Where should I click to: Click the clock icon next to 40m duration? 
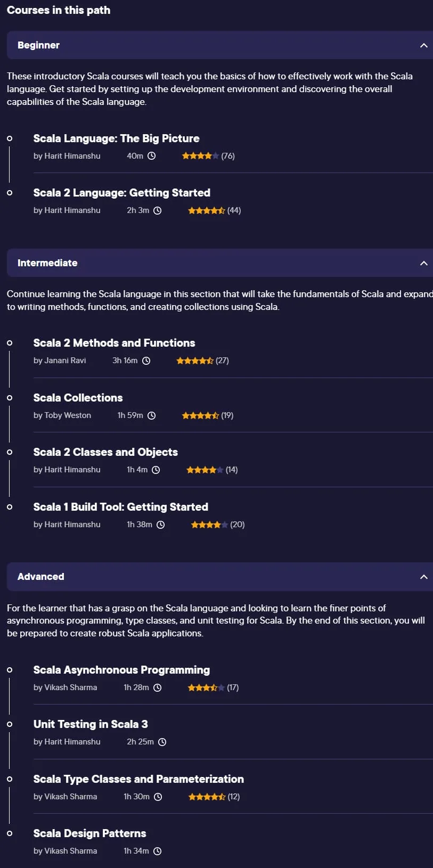(151, 156)
